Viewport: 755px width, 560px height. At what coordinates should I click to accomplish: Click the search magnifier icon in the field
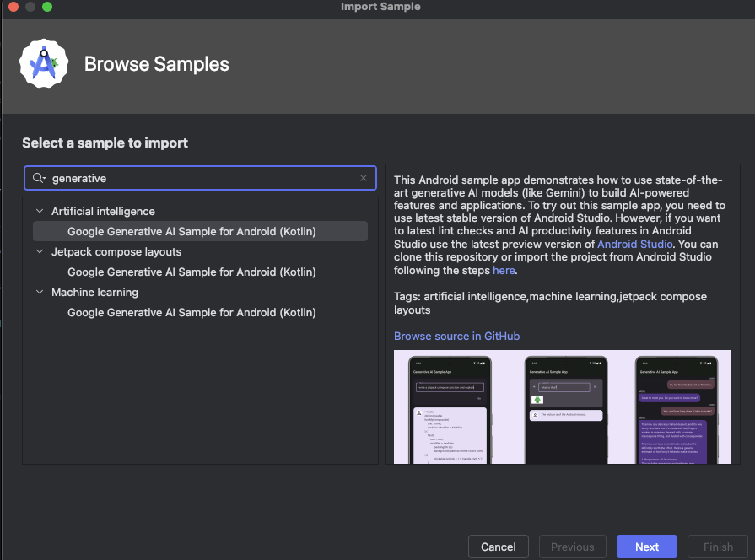[x=38, y=178]
